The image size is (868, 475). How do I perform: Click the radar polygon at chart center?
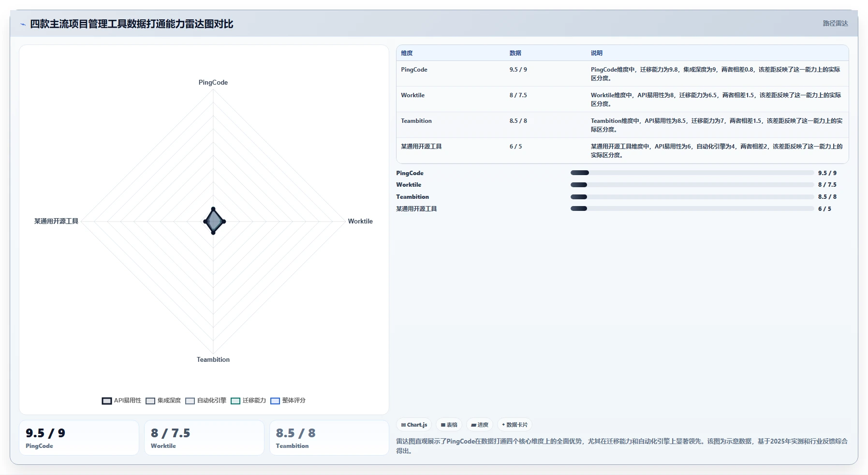pyautogui.click(x=214, y=222)
